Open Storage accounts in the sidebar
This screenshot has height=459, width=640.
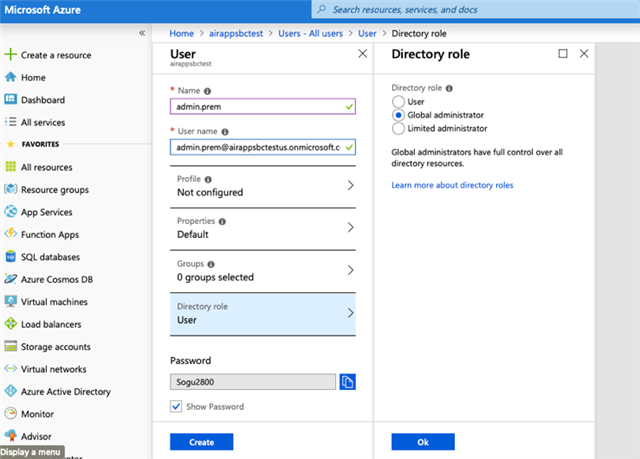point(56,347)
